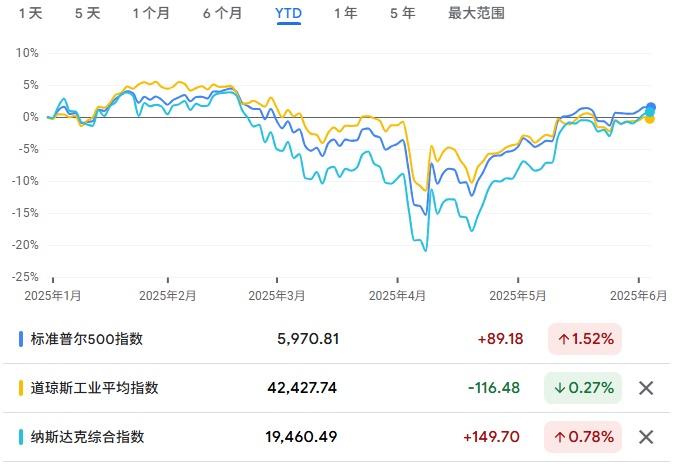Select the 1 天 time range tab
This screenshot has width=684, height=468.
(x=30, y=14)
